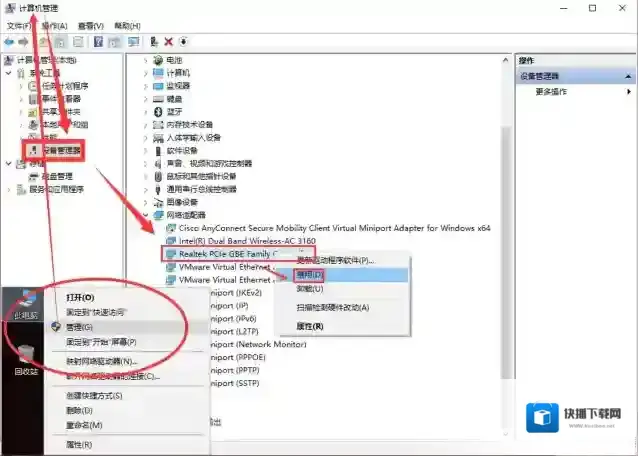Click the Bluetooth 蓝牙 device icon
Image resolution: width=638 pixels, height=456 pixels.
click(x=159, y=112)
